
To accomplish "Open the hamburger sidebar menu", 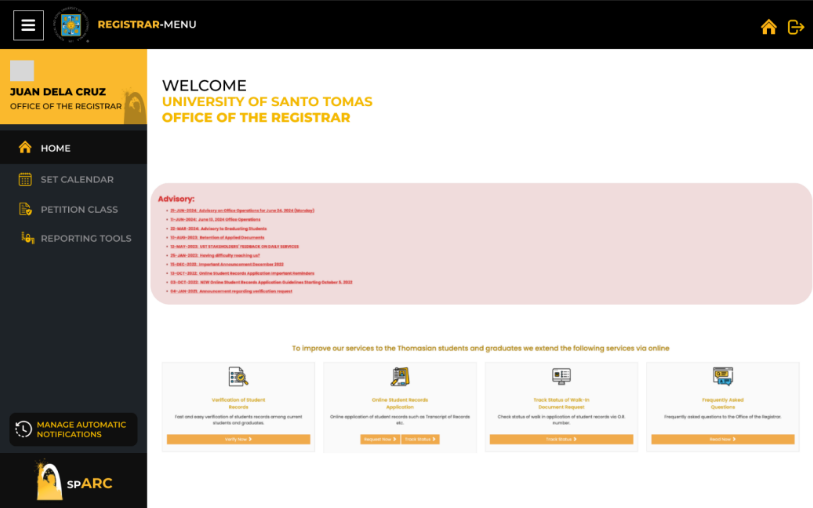I will [x=28, y=25].
